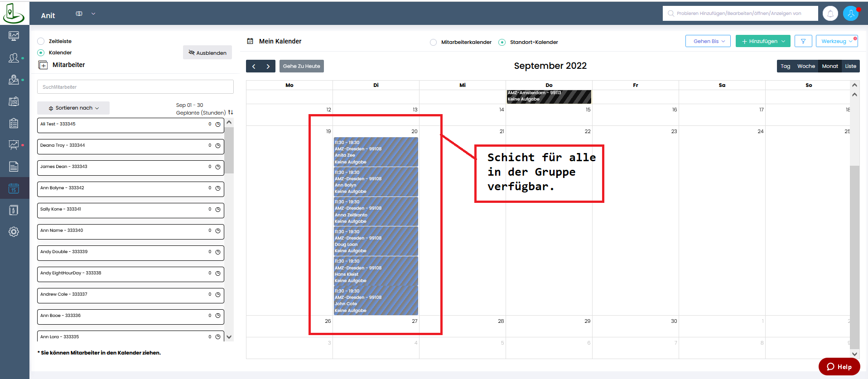868x379 pixels.
Task: Open the settings gear in sidebar
Action: point(14,232)
